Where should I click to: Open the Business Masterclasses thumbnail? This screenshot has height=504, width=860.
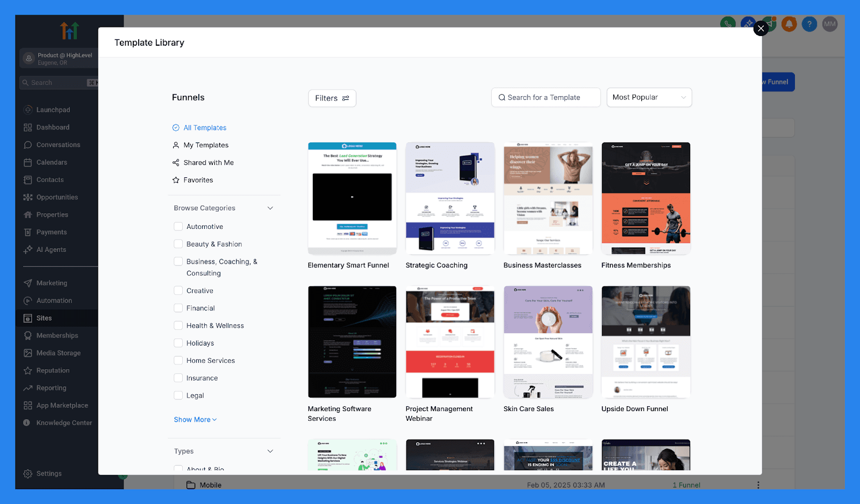548,198
